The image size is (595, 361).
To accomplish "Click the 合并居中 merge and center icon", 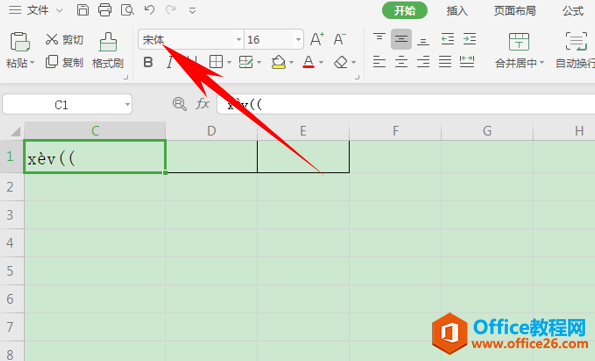I will tap(519, 42).
